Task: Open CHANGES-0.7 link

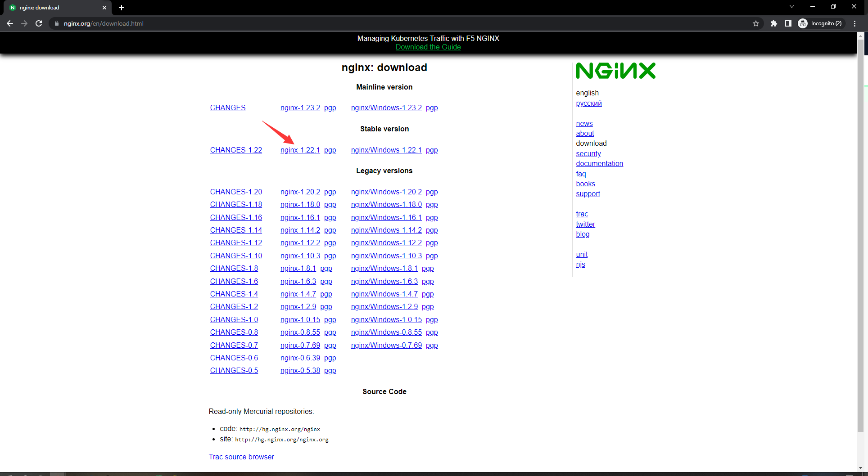Action: click(234, 345)
